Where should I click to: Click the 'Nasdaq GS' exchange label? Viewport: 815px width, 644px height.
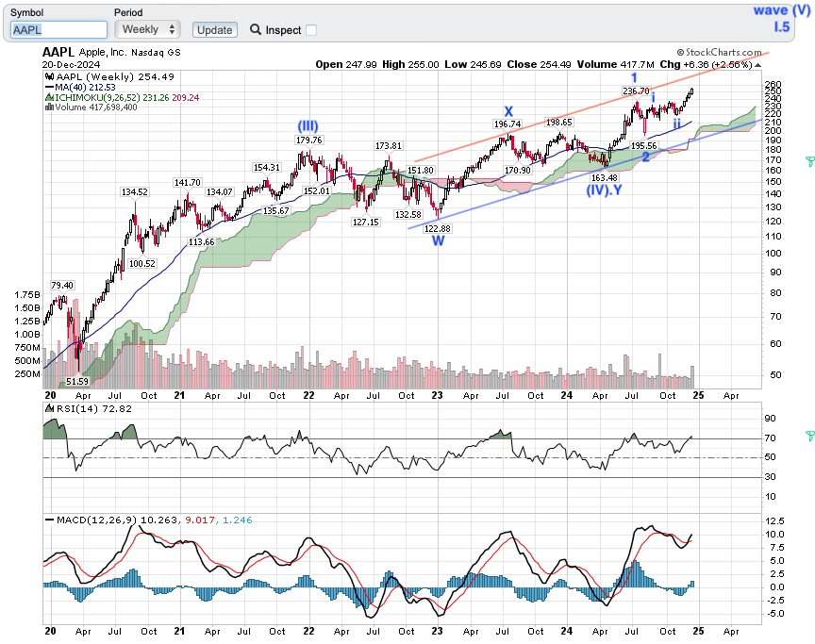click(156, 53)
